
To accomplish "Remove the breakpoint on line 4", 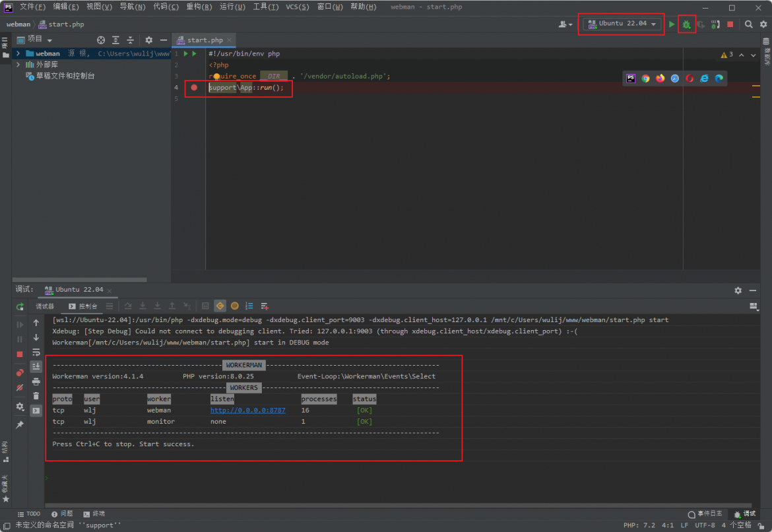I will tap(194, 87).
